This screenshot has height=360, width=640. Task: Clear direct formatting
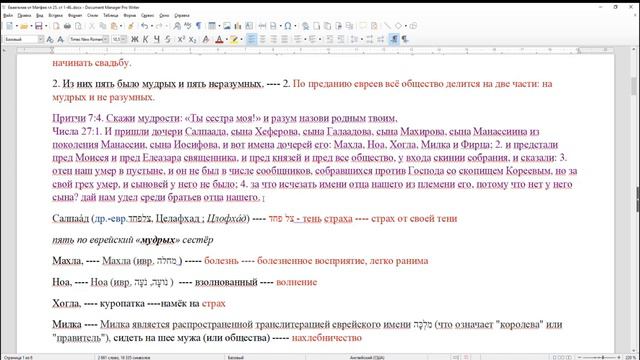click(x=206, y=39)
